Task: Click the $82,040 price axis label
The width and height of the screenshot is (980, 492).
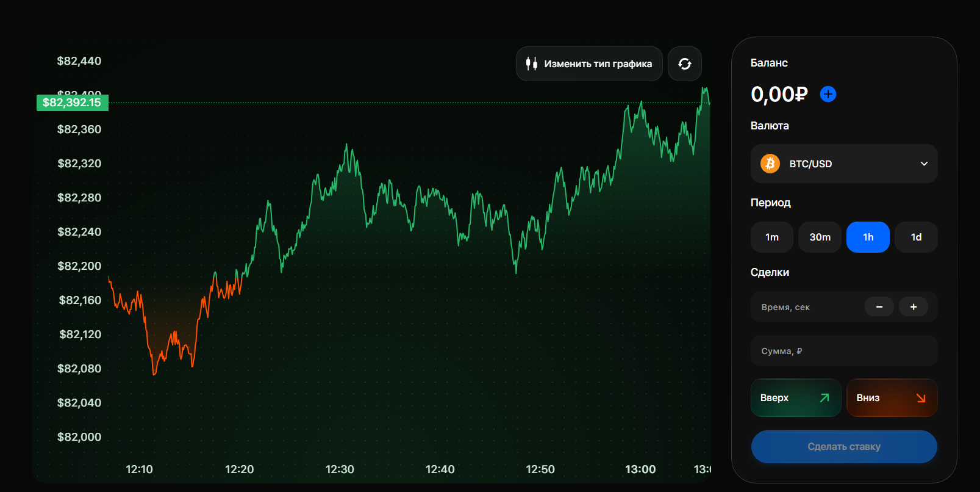Action: (x=79, y=403)
